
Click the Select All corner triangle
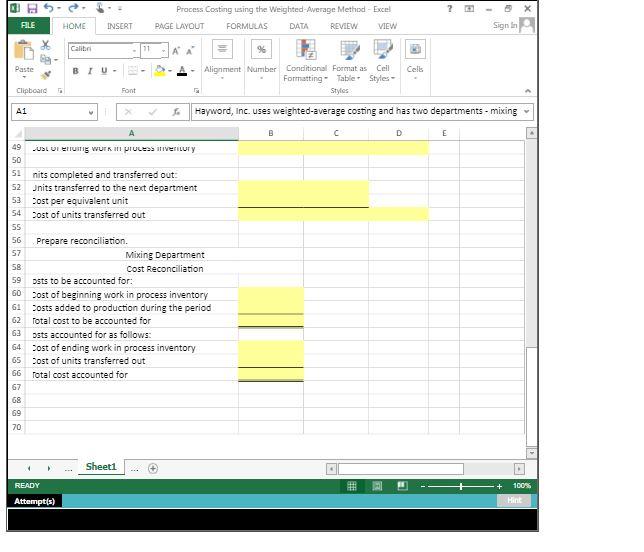pyautogui.click(x=18, y=133)
